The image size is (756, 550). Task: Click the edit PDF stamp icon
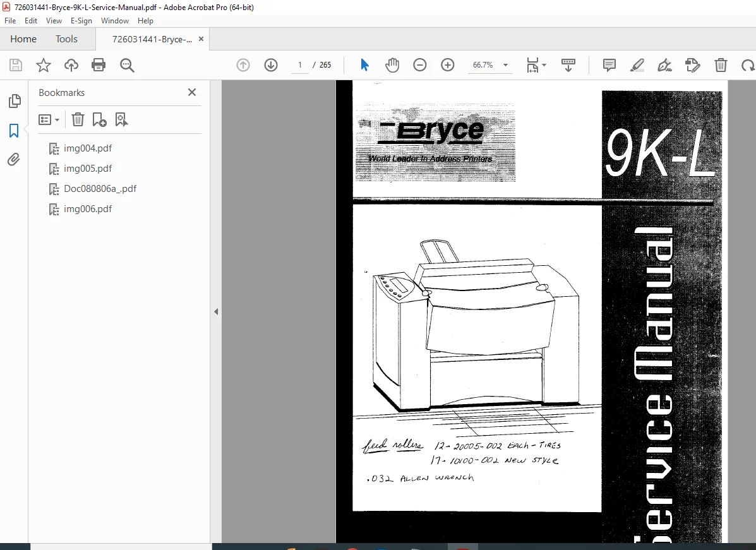pos(692,65)
